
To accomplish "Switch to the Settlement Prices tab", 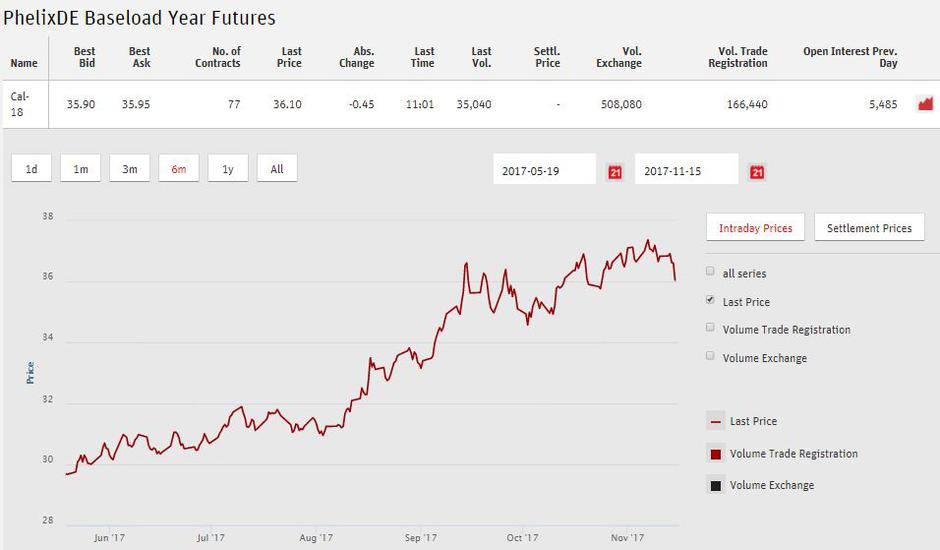I will tap(869, 228).
